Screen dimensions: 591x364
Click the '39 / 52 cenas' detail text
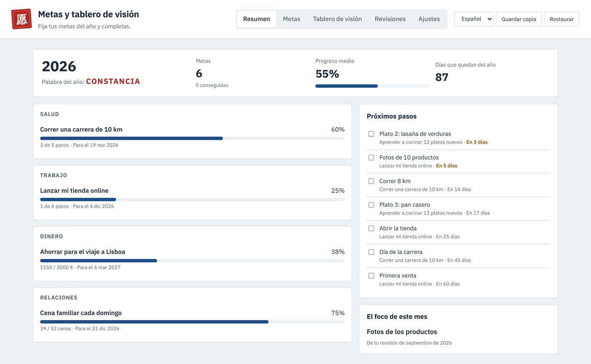56,329
